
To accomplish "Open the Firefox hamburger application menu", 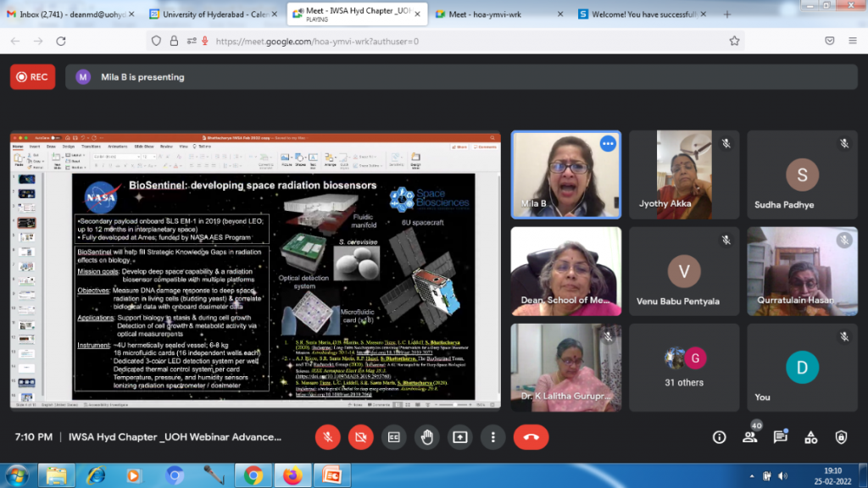I will (853, 41).
